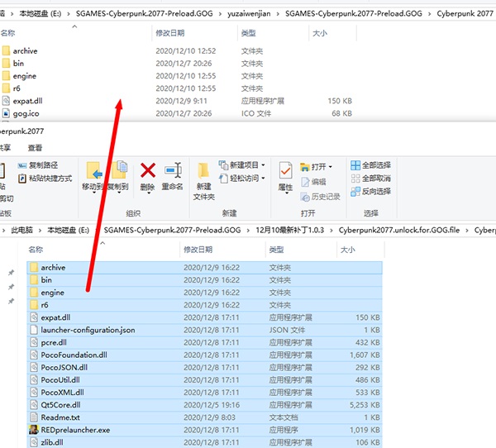Click Paste shortcut (粘贴快捷方式) button
Screen dimensions: 496x448
pos(50,179)
